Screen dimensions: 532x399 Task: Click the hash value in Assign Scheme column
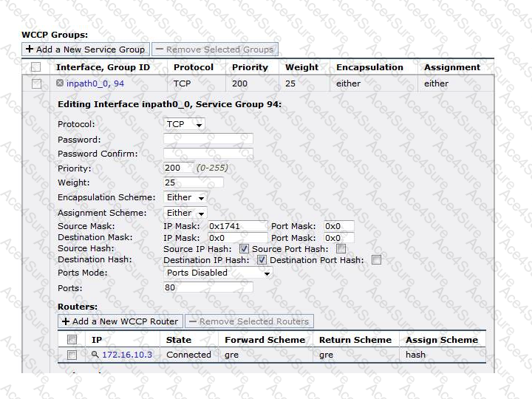pyautogui.click(x=415, y=355)
